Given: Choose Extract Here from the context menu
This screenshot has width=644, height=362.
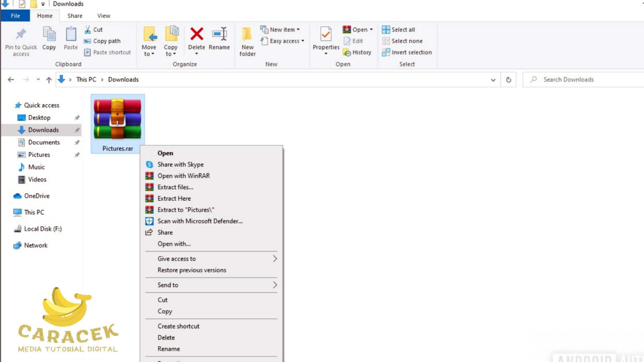Looking at the screenshot, I should pos(174,199).
